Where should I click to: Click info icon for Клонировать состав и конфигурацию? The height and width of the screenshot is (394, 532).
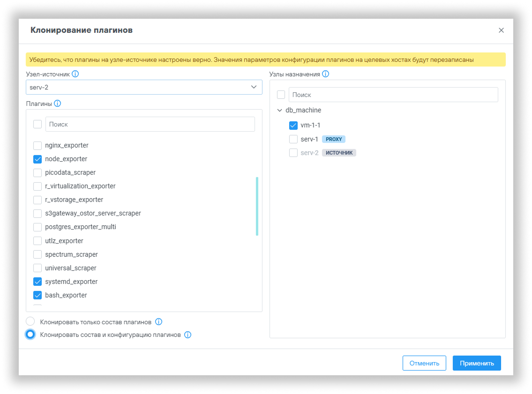point(188,335)
